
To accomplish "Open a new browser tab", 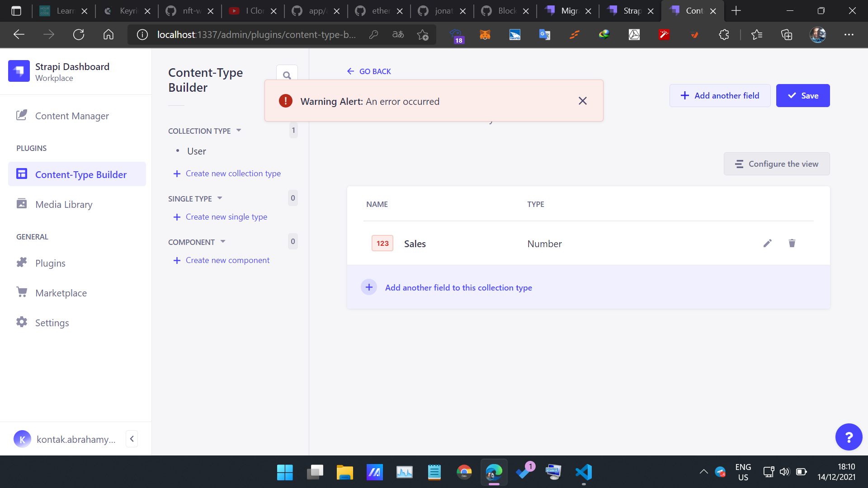I will (x=736, y=10).
